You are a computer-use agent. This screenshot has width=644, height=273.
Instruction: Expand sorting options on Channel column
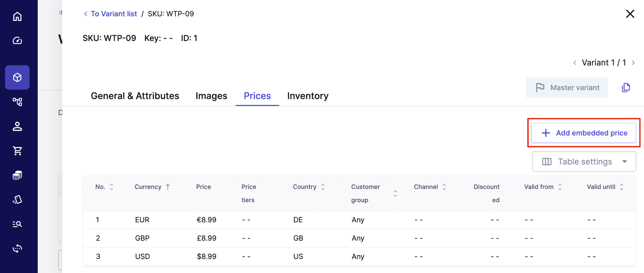[444, 186]
